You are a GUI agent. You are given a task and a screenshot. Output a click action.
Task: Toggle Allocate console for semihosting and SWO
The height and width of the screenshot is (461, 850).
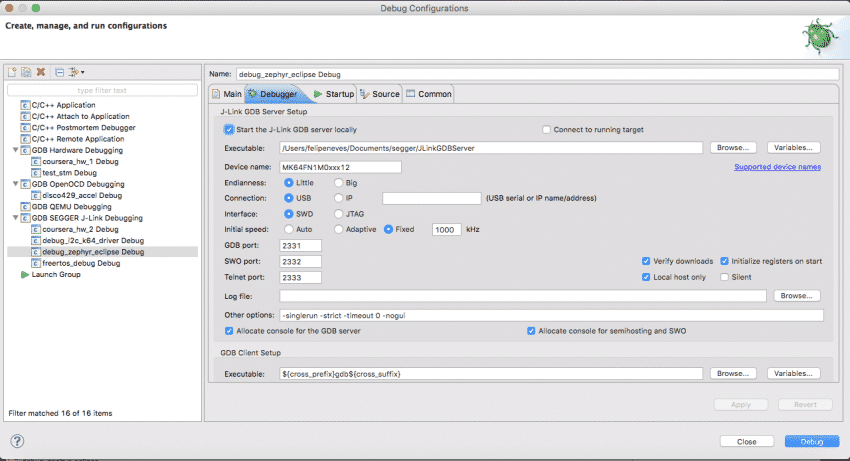[x=531, y=331]
